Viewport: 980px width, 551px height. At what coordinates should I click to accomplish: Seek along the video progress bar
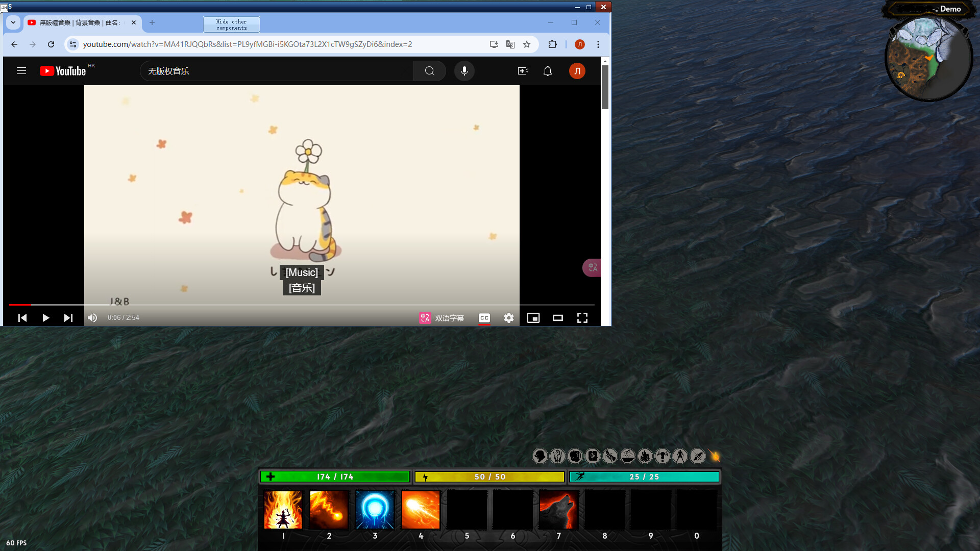pos(302,305)
